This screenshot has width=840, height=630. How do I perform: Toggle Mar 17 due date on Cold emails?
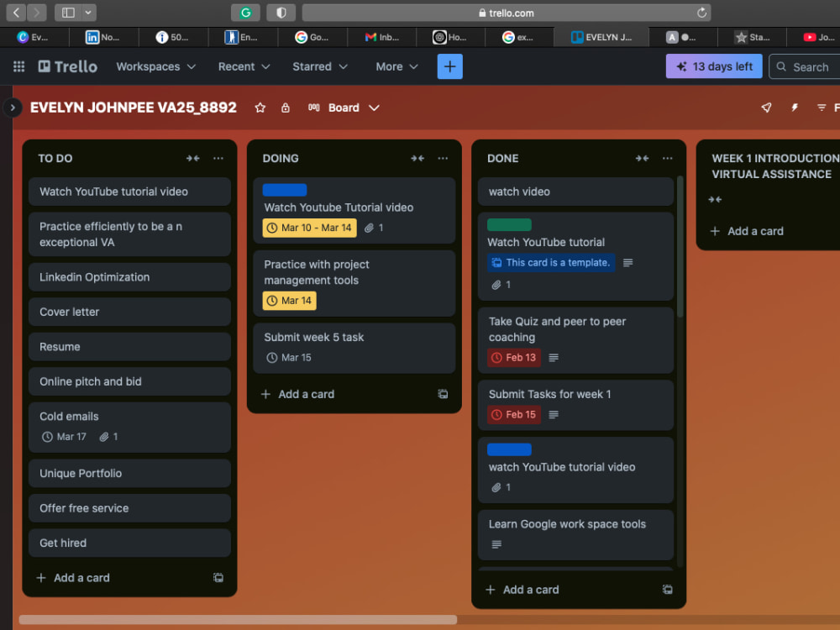click(x=65, y=437)
